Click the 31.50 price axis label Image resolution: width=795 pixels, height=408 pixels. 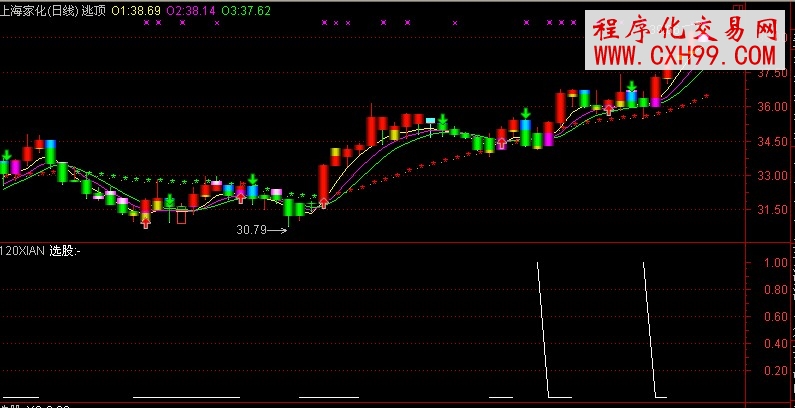click(x=771, y=210)
